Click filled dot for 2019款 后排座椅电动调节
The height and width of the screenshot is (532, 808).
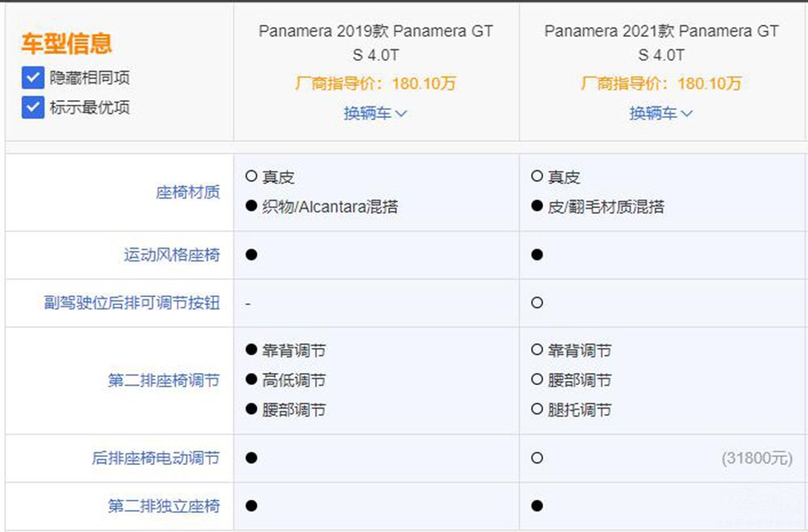pos(251,458)
